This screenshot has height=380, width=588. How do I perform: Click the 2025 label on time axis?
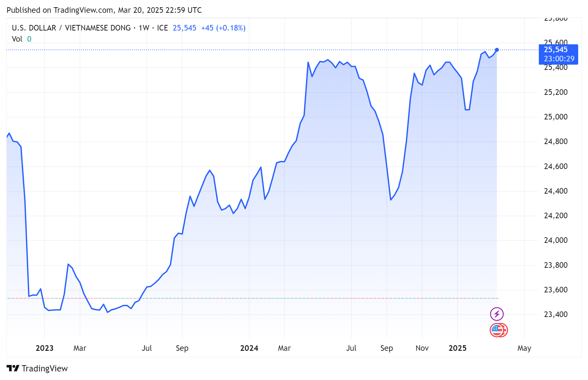point(457,348)
